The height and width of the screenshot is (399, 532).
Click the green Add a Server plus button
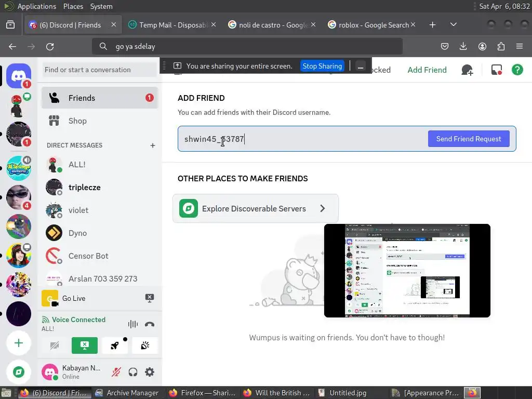pos(19,343)
